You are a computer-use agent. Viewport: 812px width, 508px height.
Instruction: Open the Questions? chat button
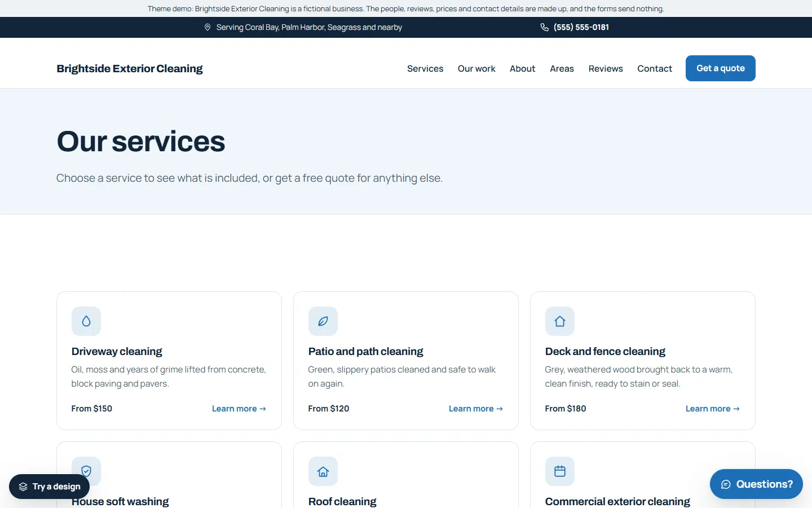point(756,484)
